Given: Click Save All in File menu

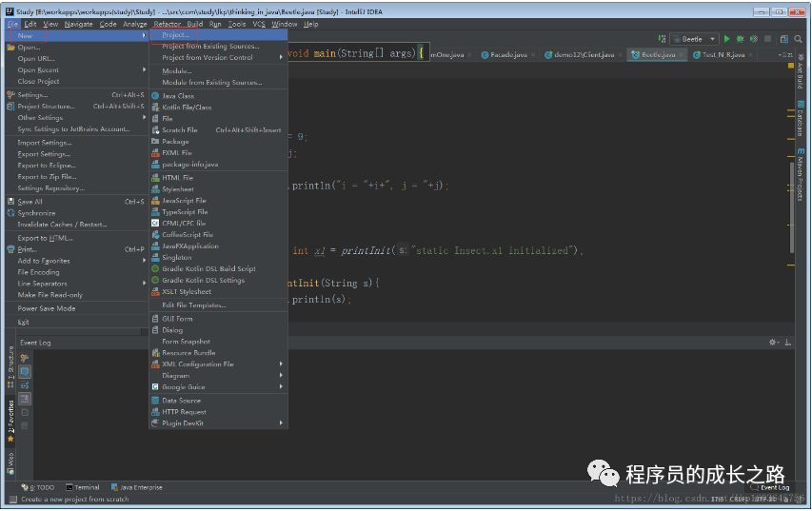Looking at the screenshot, I should [76, 202].
